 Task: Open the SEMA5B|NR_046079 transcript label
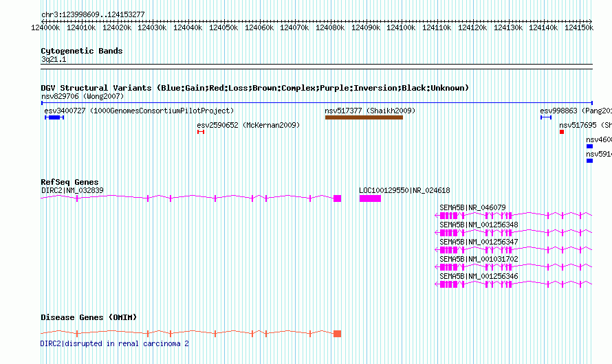(x=472, y=207)
